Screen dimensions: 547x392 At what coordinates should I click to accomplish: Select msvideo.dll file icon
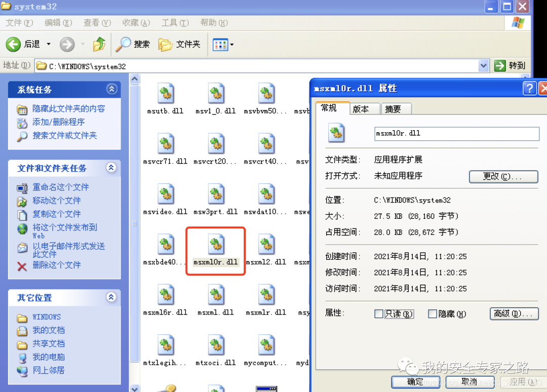pos(166,194)
